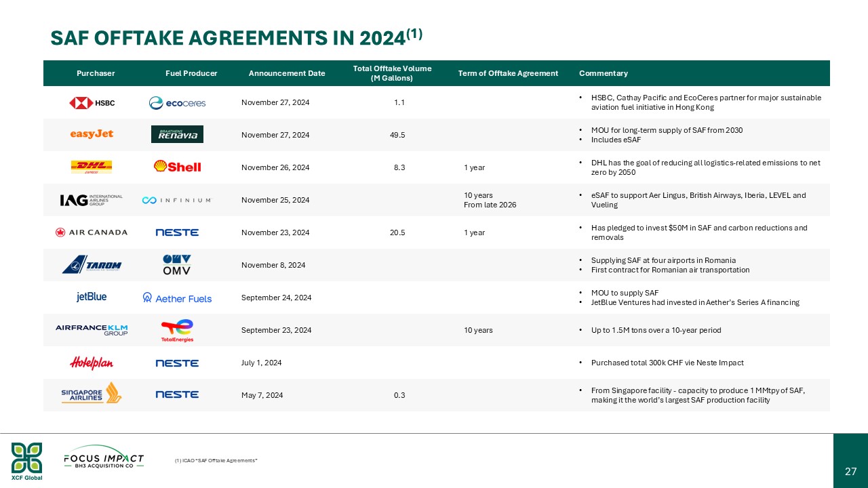This screenshot has width=868, height=488.
Task: Click the date "November 25, 2024"
Action: (x=275, y=200)
